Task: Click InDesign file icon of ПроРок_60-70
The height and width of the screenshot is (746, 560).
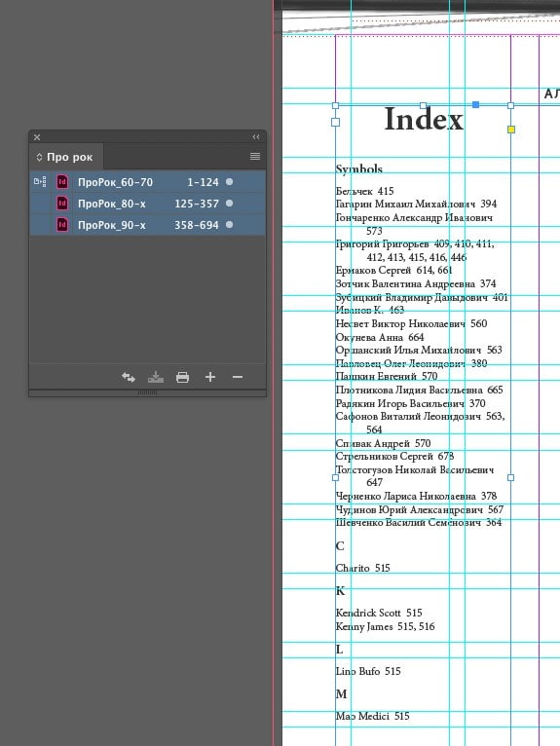Action: [x=62, y=182]
